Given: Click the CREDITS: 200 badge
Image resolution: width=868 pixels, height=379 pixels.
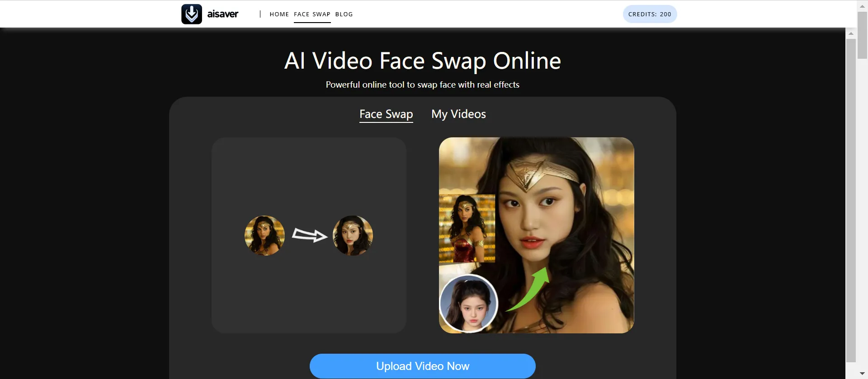Looking at the screenshot, I should [650, 14].
